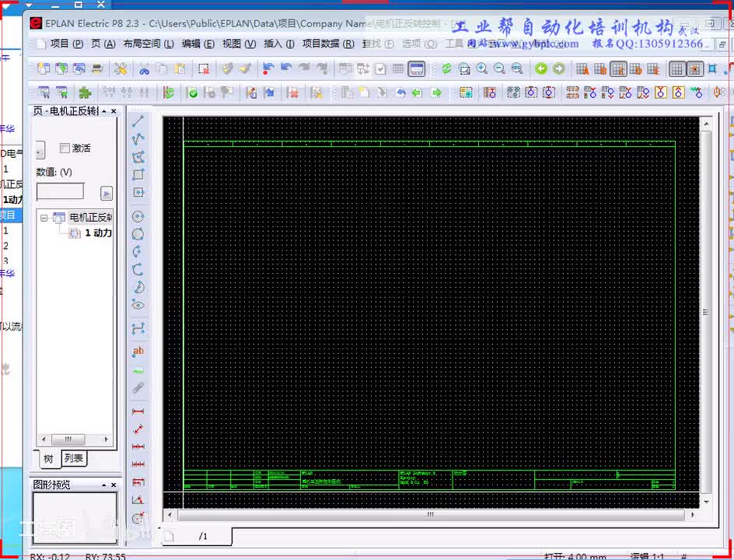Select the 1 动力 page in tree

point(97,233)
